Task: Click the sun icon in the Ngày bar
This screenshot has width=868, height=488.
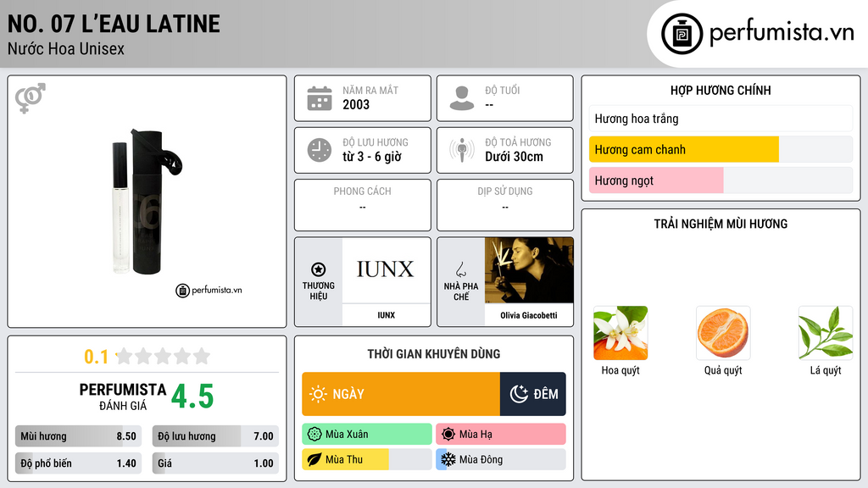Action: 319,394
